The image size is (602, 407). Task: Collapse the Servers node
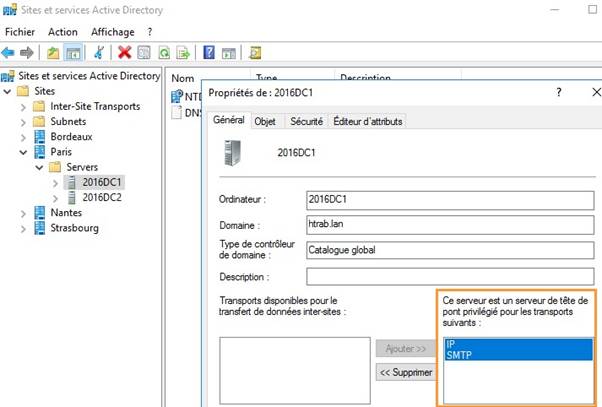click(x=39, y=167)
